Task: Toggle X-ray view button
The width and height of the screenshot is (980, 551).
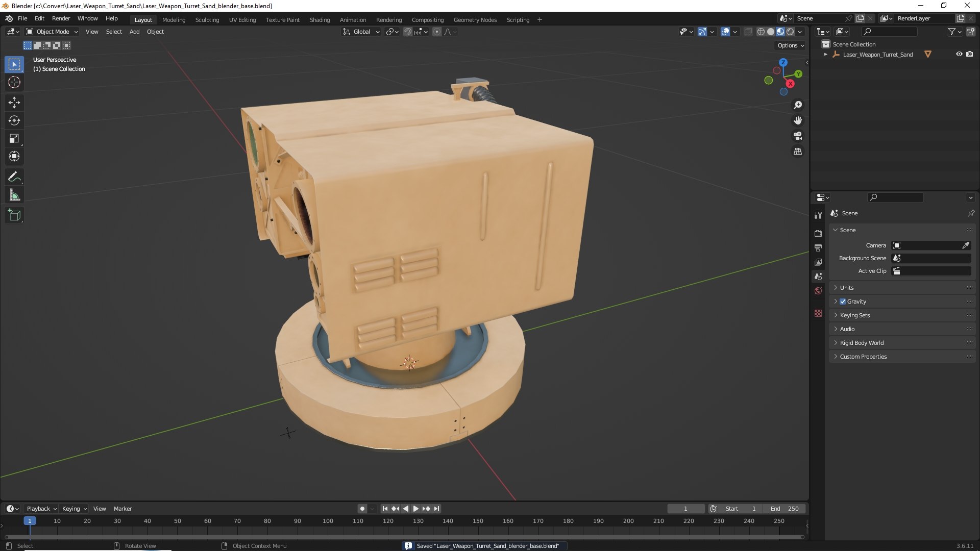Action: (748, 32)
